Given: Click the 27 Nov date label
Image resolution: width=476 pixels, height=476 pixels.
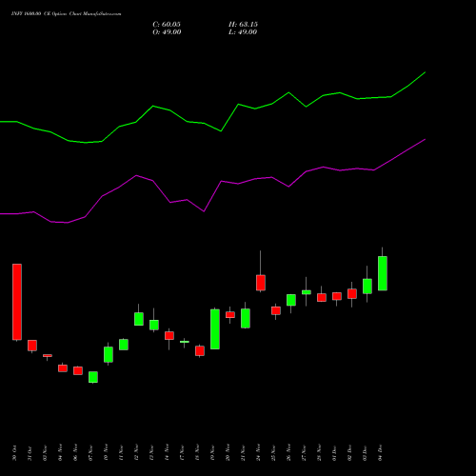Looking at the screenshot, I should click(304, 453).
